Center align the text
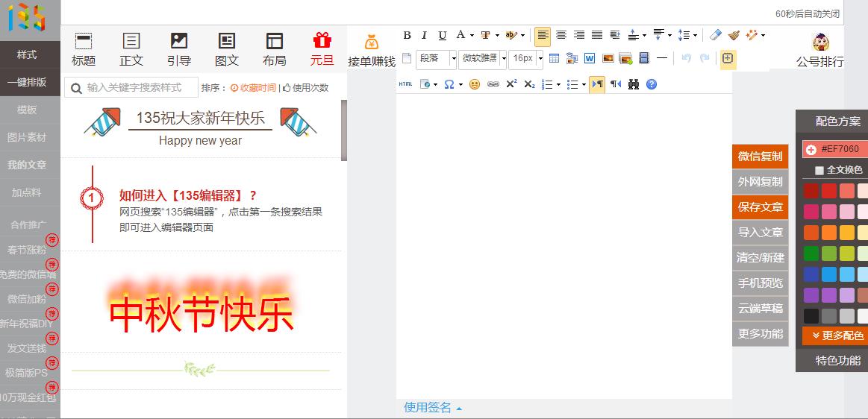The height and width of the screenshot is (419, 868). point(561,35)
